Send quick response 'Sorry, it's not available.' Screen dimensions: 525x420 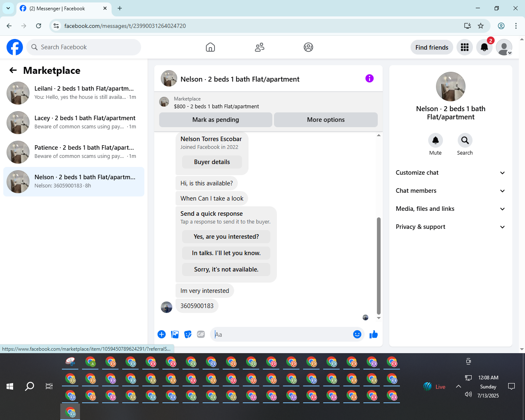pyautogui.click(x=226, y=269)
